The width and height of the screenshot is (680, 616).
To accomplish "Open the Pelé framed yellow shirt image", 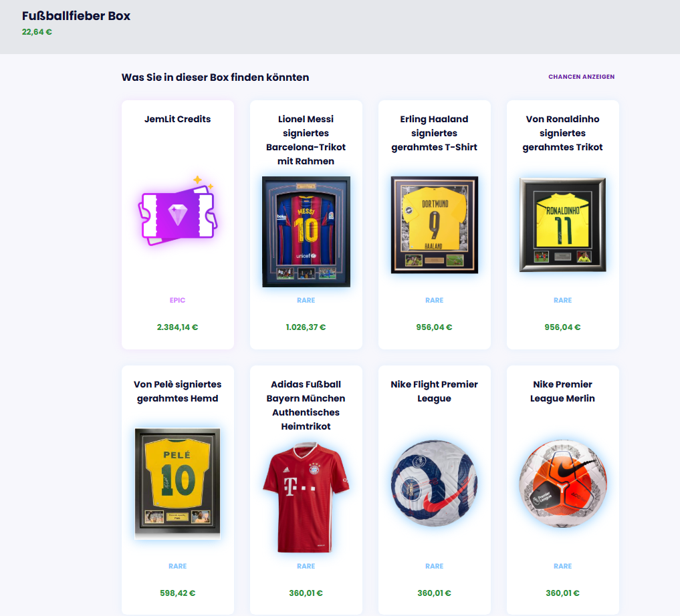I will click(x=177, y=484).
